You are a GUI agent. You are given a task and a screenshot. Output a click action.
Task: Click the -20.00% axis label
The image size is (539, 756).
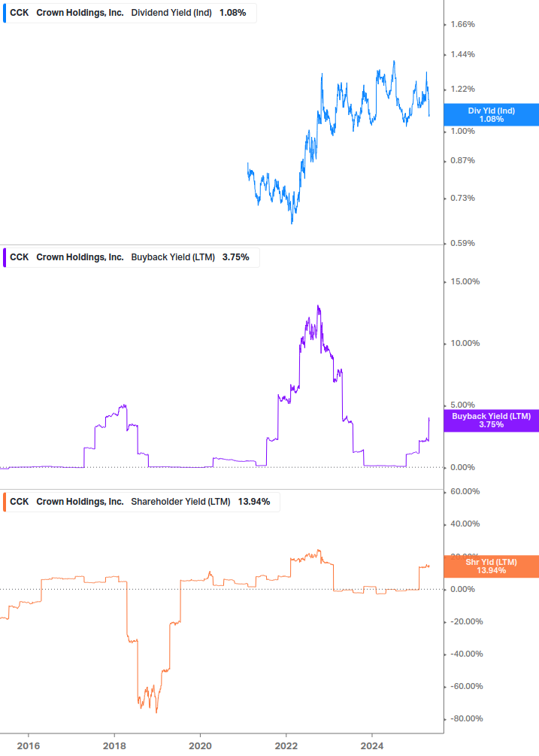[466, 622]
